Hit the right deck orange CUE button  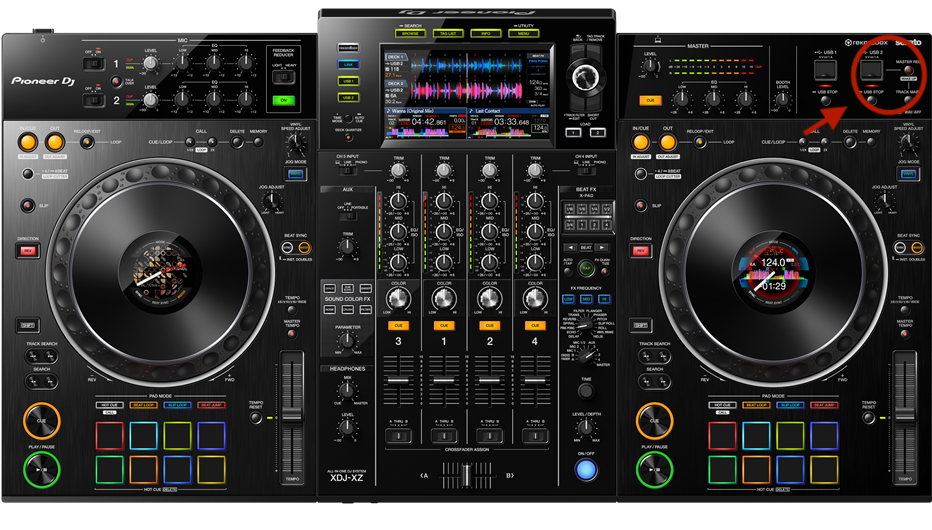pos(654,421)
